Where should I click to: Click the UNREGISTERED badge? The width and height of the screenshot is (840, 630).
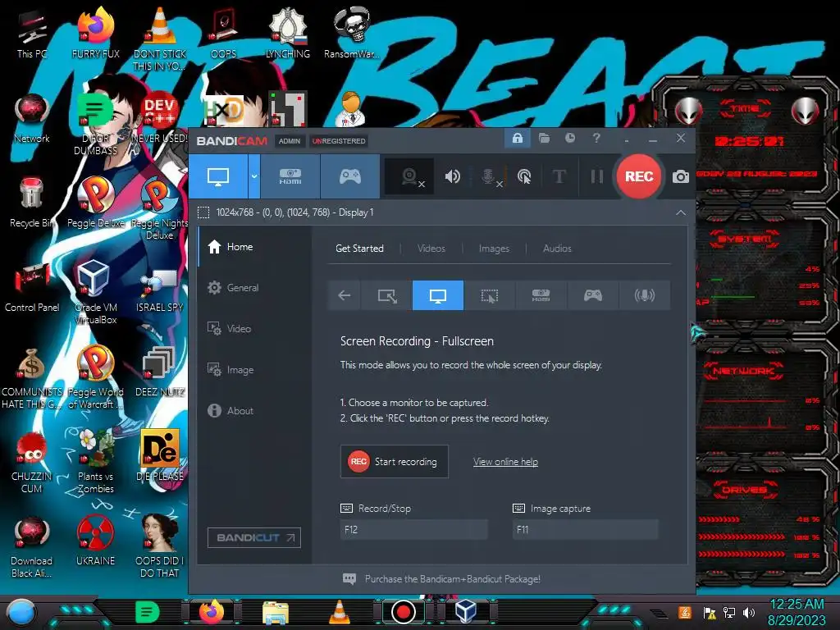coord(339,141)
